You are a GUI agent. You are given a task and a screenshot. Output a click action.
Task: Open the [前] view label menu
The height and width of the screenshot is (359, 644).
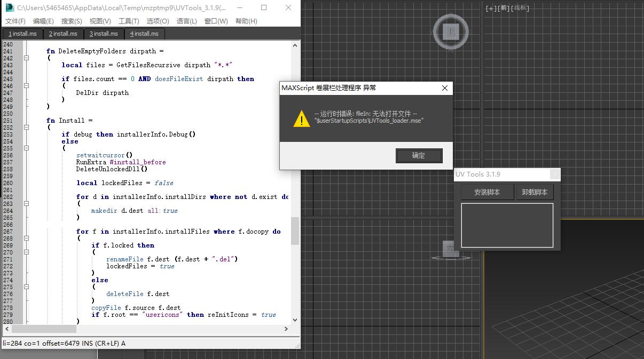click(x=504, y=8)
